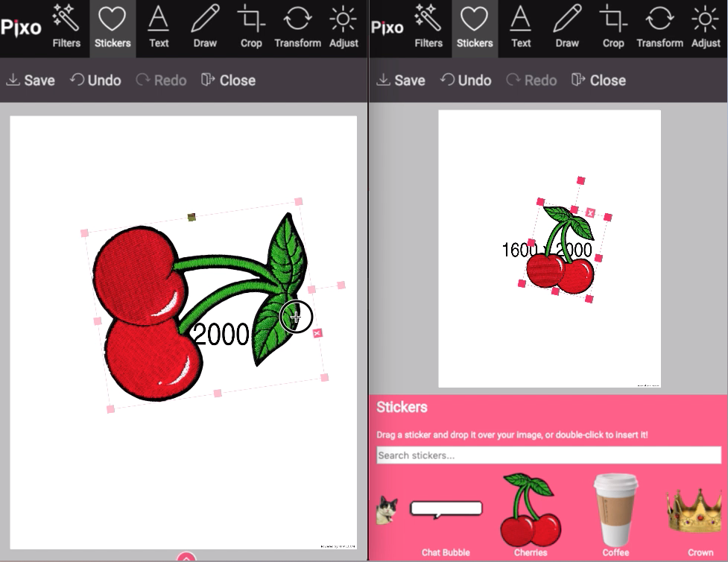
Task: Select the Transform tool in the left editor
Action: tap(297, 28)
